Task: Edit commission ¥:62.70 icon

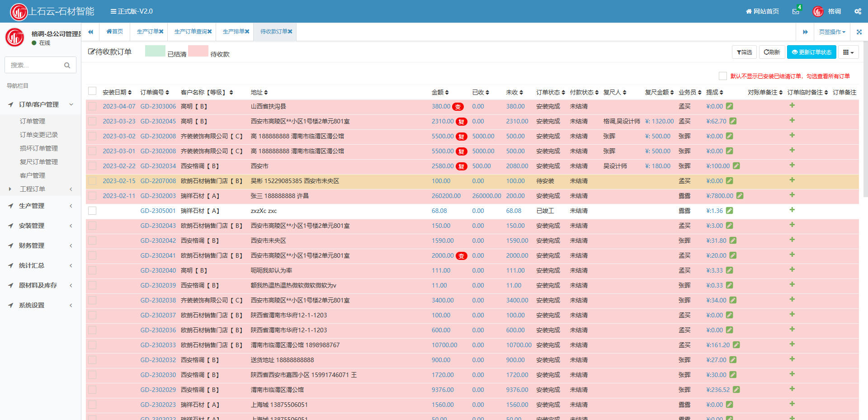Action: pyautogui.click(x=733, y=121)
